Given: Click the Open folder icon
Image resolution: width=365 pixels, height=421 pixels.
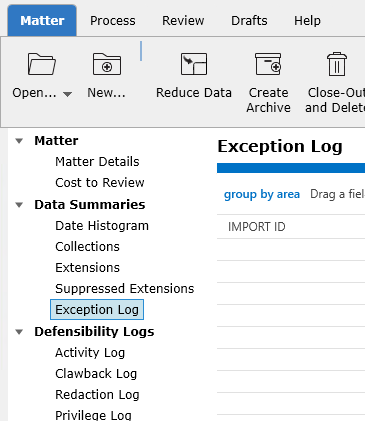Looking at the screenshot, I should click(42, 64).
